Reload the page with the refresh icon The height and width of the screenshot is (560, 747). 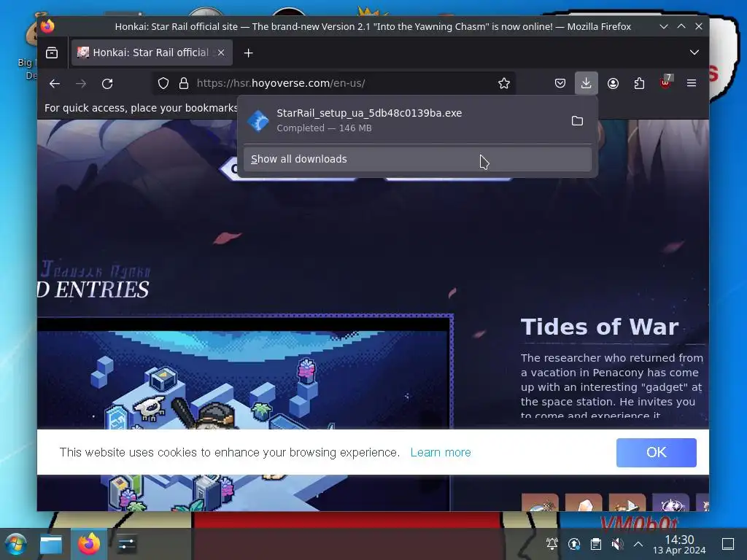[x=107, y=83]
